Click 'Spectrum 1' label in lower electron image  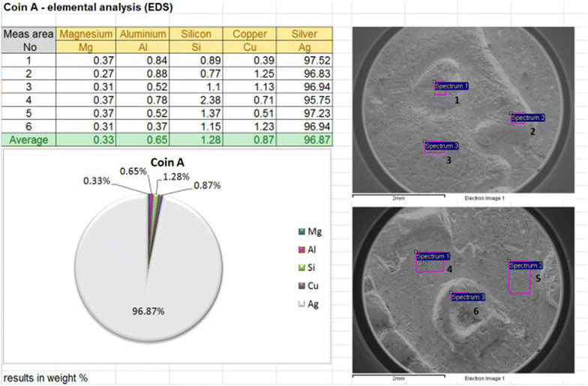tap(433, 256)
